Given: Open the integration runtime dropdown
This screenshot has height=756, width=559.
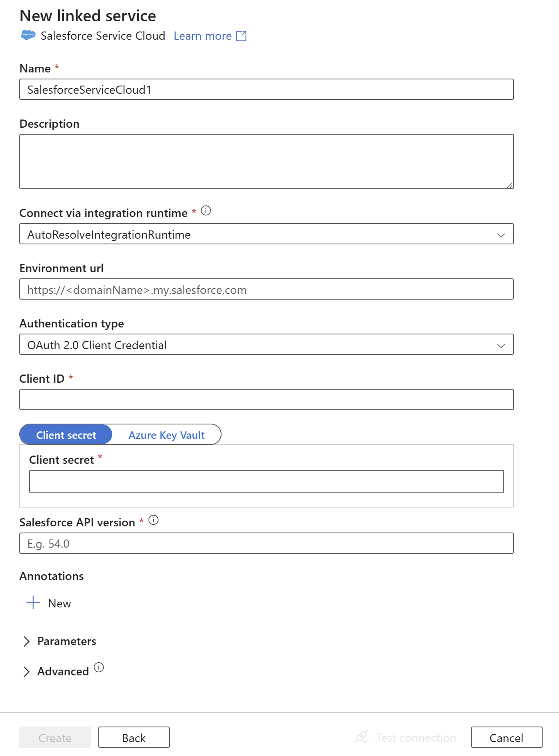Looking at the screenshot, I should pyautogui.click(x=501, y=235).
